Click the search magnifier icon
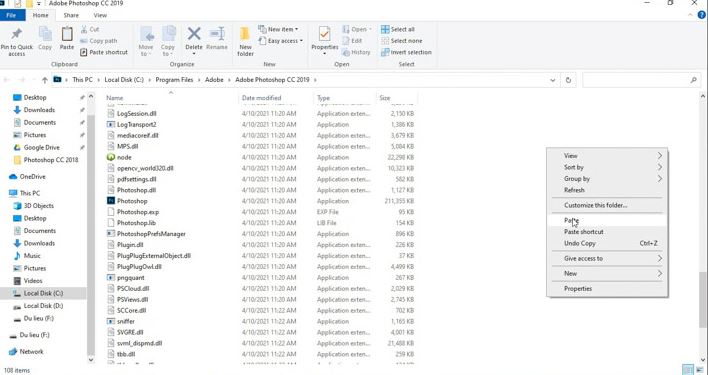Image resolution: width=708 pixels, height=375 pixels. click(694, 80)
